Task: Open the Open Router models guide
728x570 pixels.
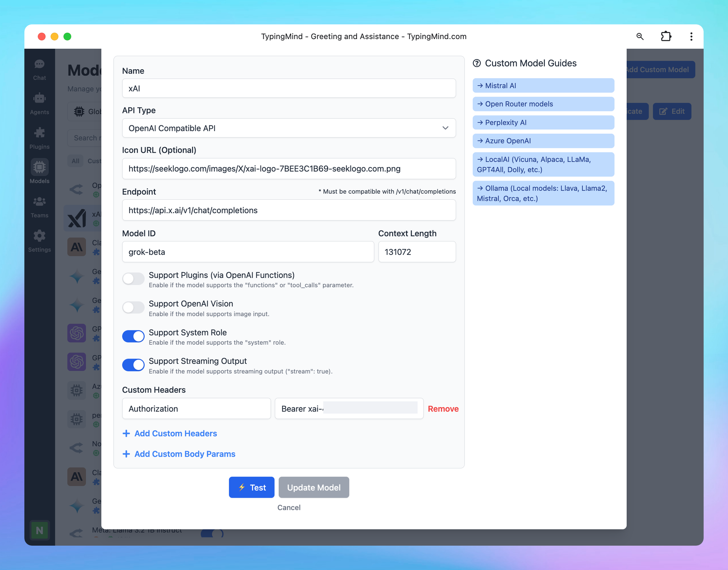Action: point(544,104)
